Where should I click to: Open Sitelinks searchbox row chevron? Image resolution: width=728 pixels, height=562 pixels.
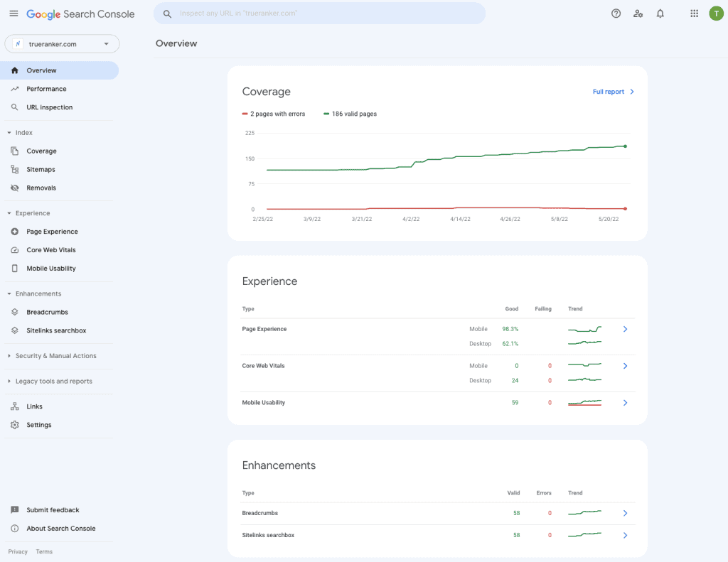625,535
